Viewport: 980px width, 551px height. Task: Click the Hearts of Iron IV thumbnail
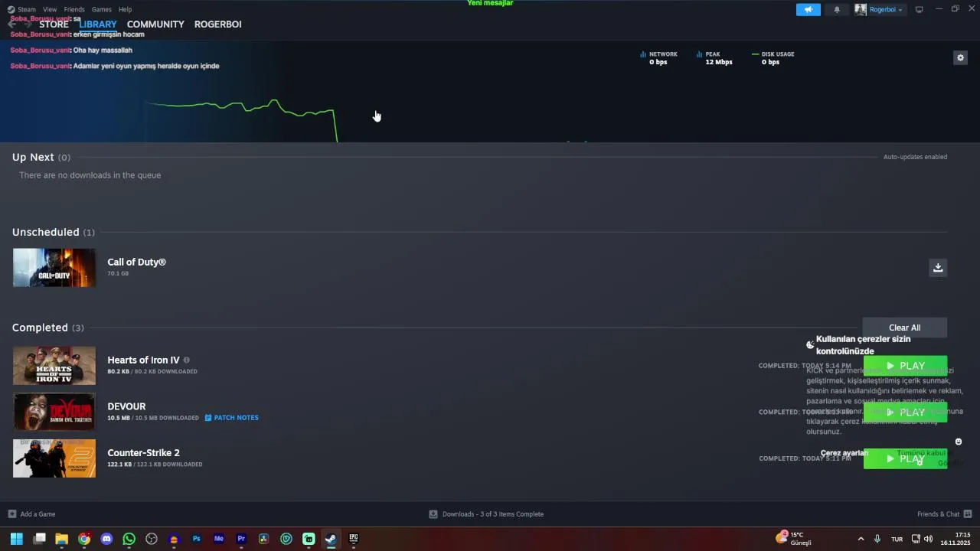click(54, 366)
